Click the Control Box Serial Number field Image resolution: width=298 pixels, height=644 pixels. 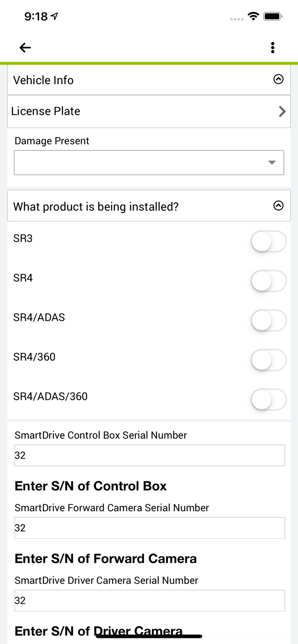[x=149, y=456]
